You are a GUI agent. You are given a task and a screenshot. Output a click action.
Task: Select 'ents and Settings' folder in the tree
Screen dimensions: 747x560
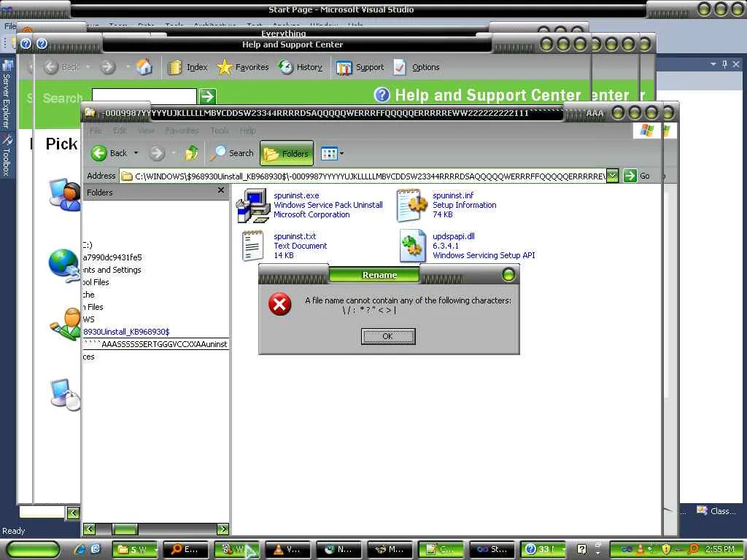[112, 270]
